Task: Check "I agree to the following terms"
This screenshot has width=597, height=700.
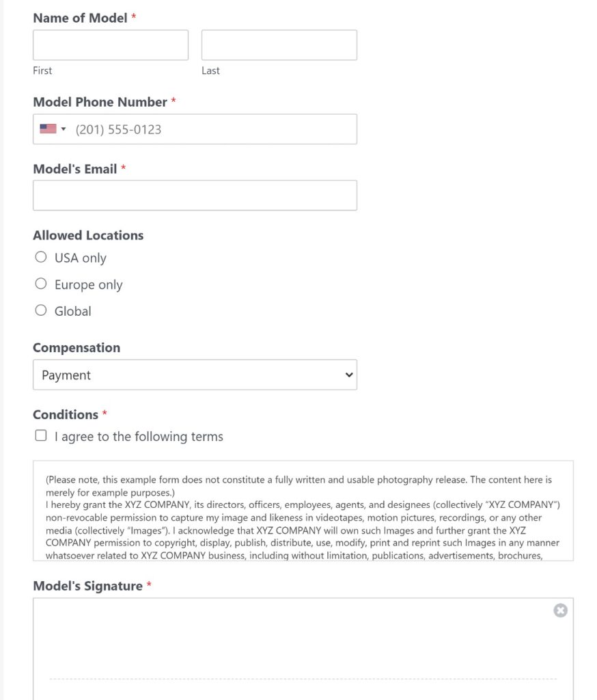Action: (40, 435)
